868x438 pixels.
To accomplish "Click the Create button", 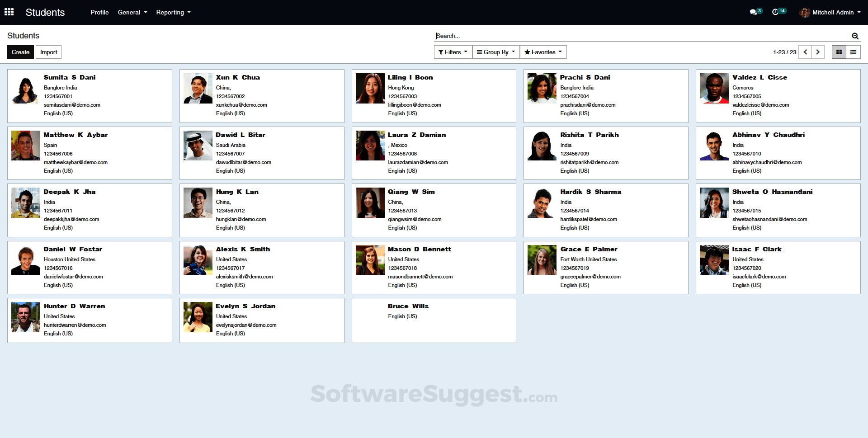I will (x=20, y=52).
